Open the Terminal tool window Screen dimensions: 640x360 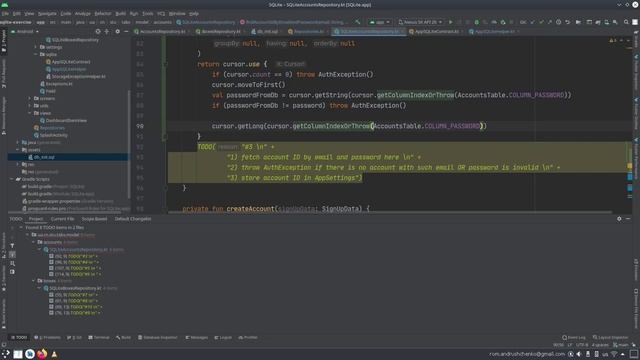tap(99, 338)
